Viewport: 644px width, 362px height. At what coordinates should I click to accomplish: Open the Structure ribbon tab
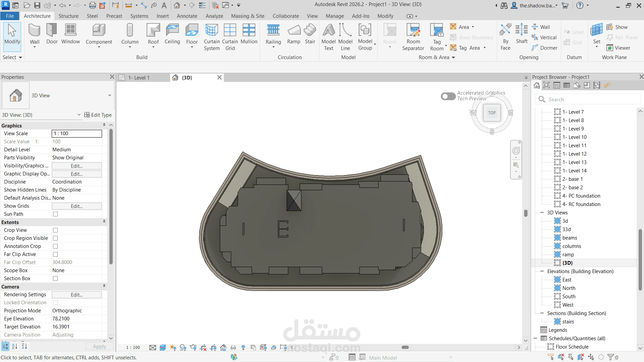coord(68,16)
